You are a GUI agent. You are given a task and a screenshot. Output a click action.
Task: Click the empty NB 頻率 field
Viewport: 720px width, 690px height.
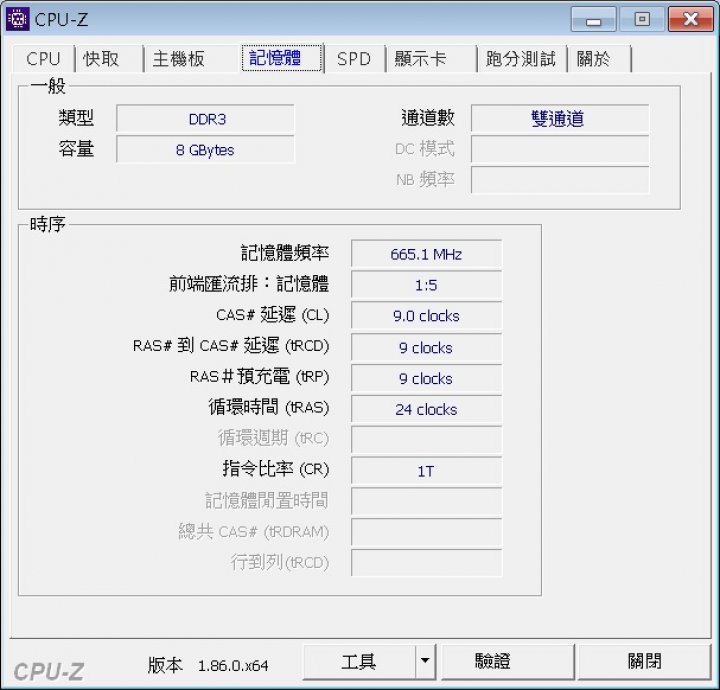coord(560,180)
